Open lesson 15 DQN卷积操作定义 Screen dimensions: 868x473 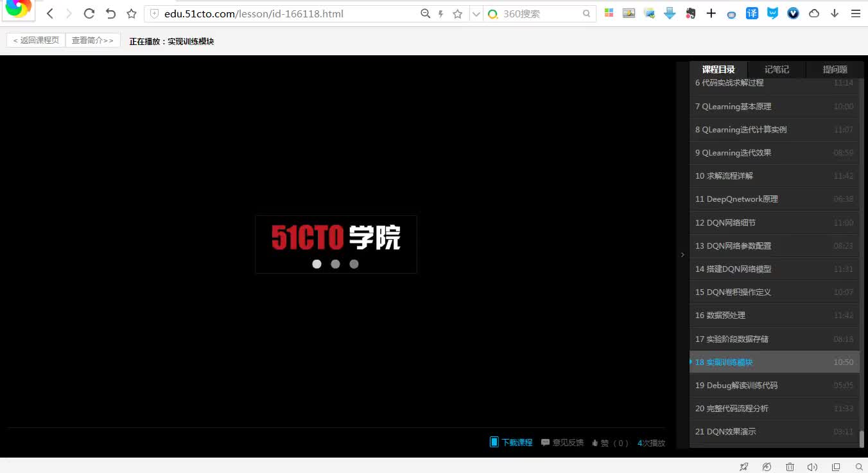coord(774,292)
